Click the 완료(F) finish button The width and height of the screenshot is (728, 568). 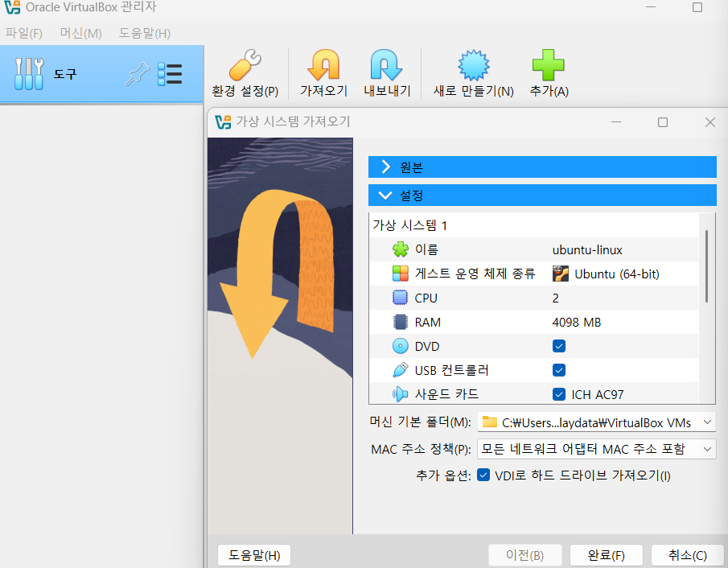click(606, 555)
